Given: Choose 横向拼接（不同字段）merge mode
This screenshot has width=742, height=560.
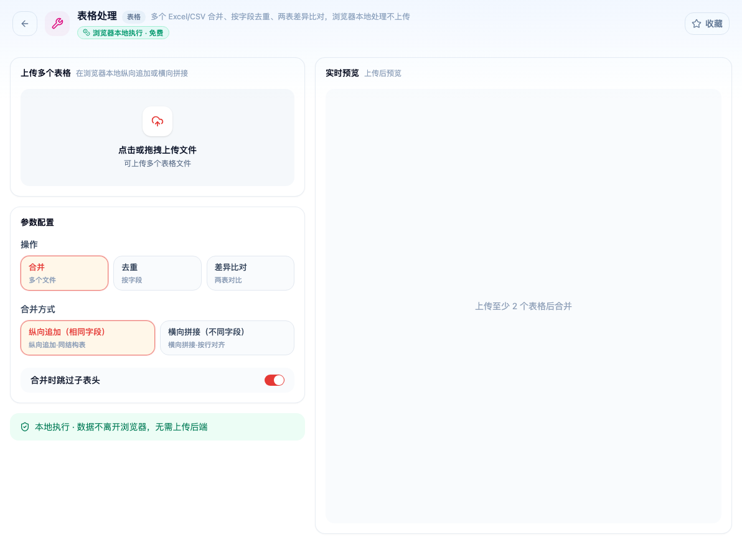Looking at the screenshot, I should [227, 338].
